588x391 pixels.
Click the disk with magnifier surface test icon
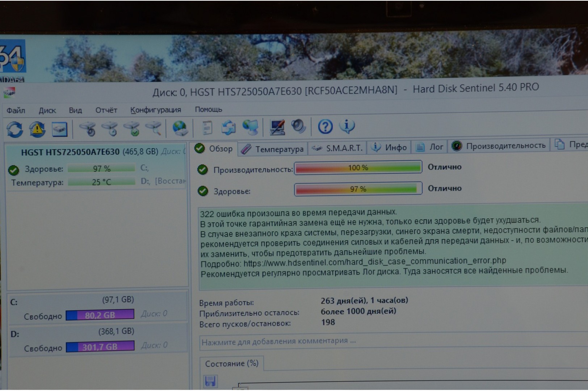154,128
